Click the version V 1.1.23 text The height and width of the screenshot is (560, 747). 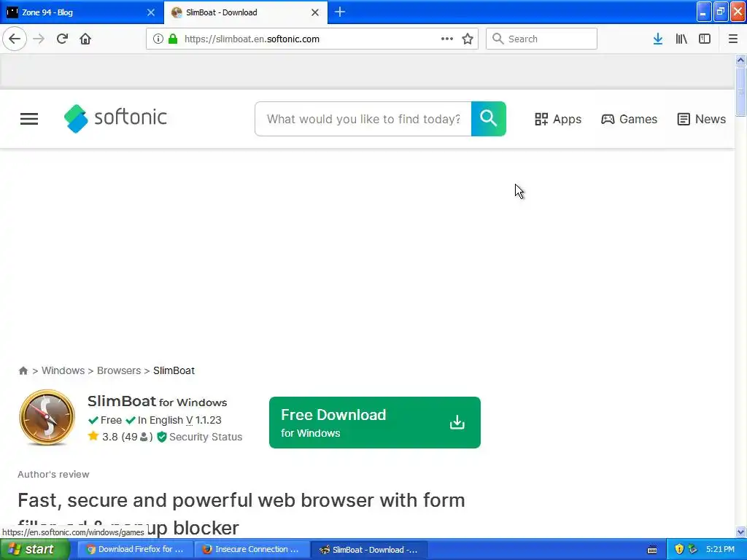point(204,420)
